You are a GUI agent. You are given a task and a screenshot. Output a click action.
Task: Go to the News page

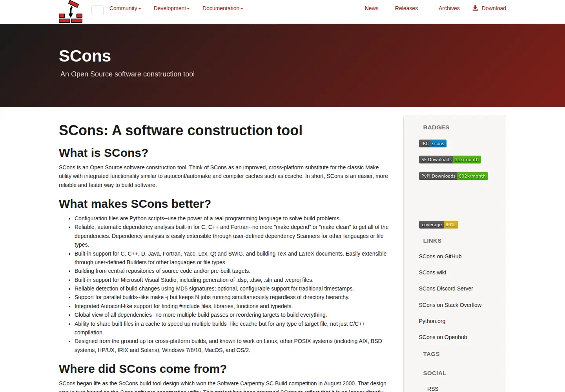[x=372, y=8]
